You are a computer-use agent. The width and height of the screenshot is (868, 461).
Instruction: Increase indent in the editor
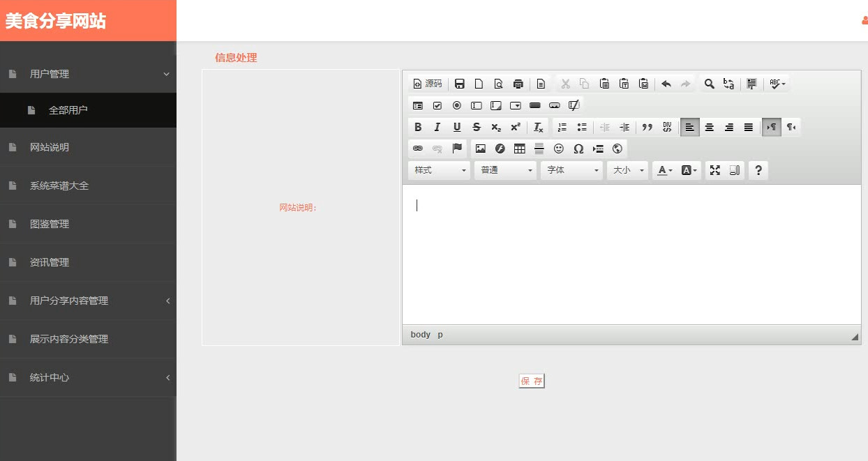(624, 127)
